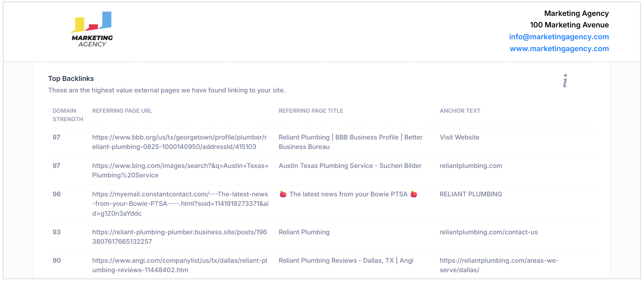Click 'Reliant Plumbing Reviews - Dallas, TX | Angi' title
The width and height of the screenshot is (644, 281).
pyautogui.click(x=346, y=260)
